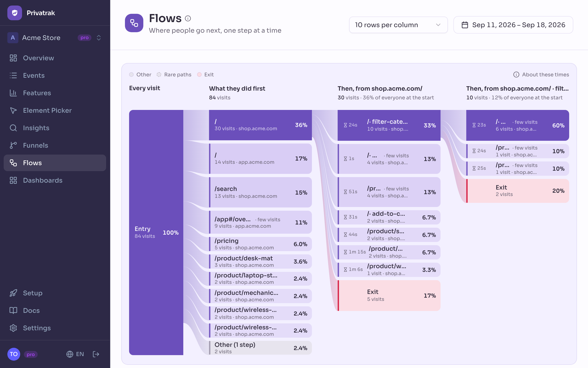Expand the Acme Store site switcher
This screenshot has width=588, height=368.
55,38
